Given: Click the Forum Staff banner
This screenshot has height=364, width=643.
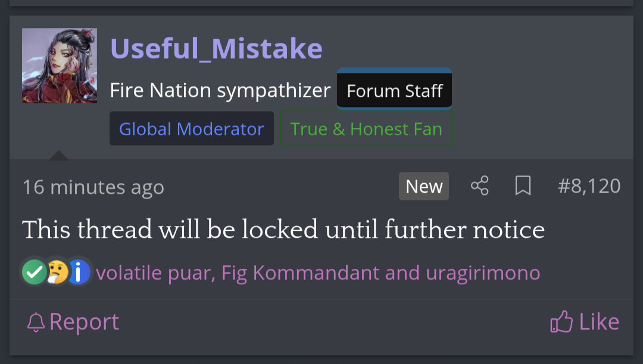Looking at the screenshot, I should click(394, 90).
